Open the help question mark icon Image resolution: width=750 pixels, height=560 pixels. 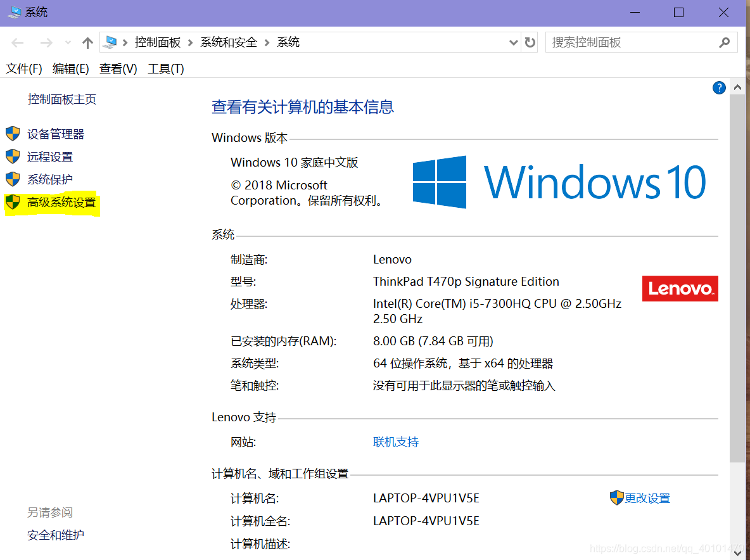click(719, 87)
